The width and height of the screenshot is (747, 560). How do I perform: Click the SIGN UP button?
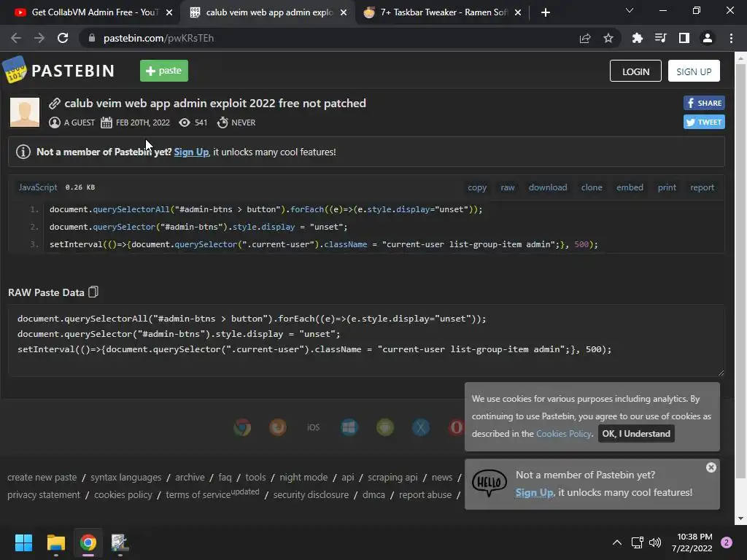(694, 71)
